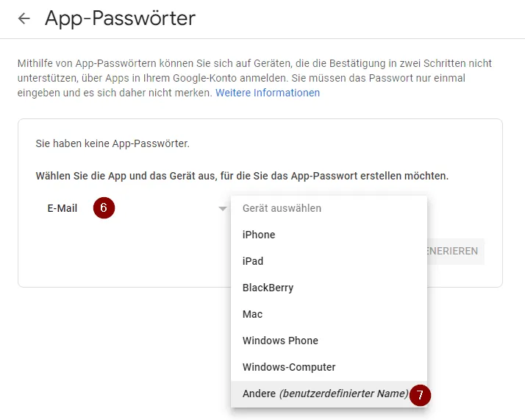Select iPhone from the device list
Viewport: 525px width, 420px height.
[x=259, y=235]
